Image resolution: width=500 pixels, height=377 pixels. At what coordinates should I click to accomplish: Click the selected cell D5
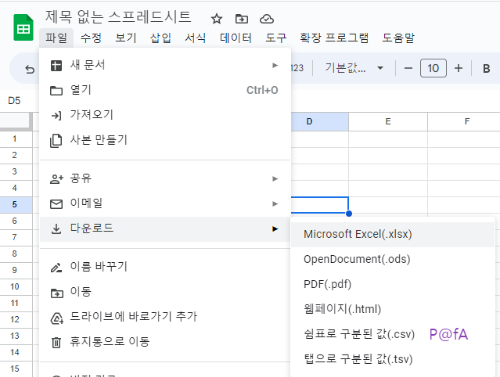pos(320,205)
